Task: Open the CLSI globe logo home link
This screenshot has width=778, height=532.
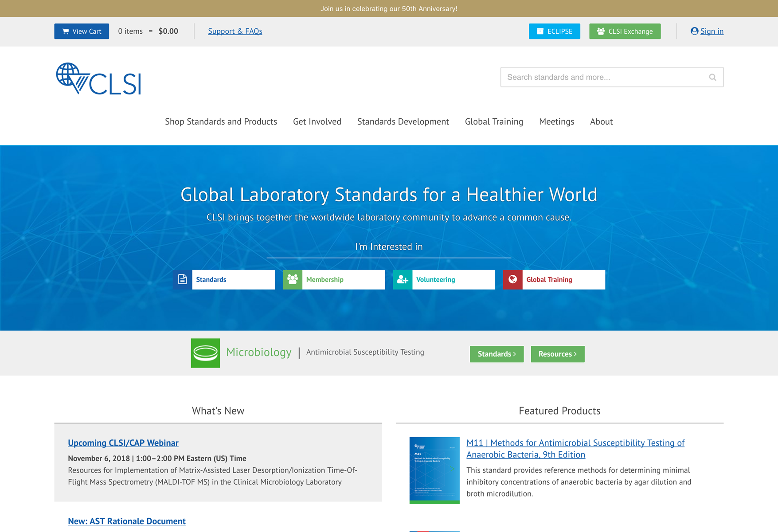Action: (98, 79)
